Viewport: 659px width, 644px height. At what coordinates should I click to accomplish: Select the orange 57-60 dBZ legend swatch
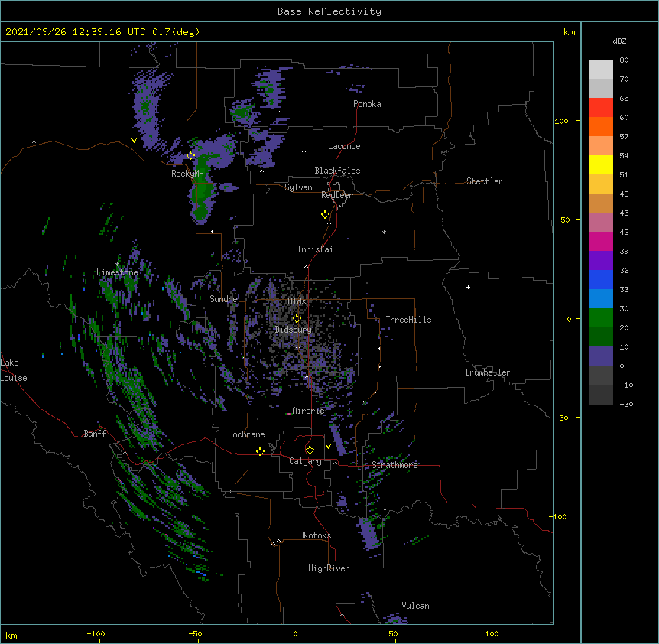tap(601, 126)
